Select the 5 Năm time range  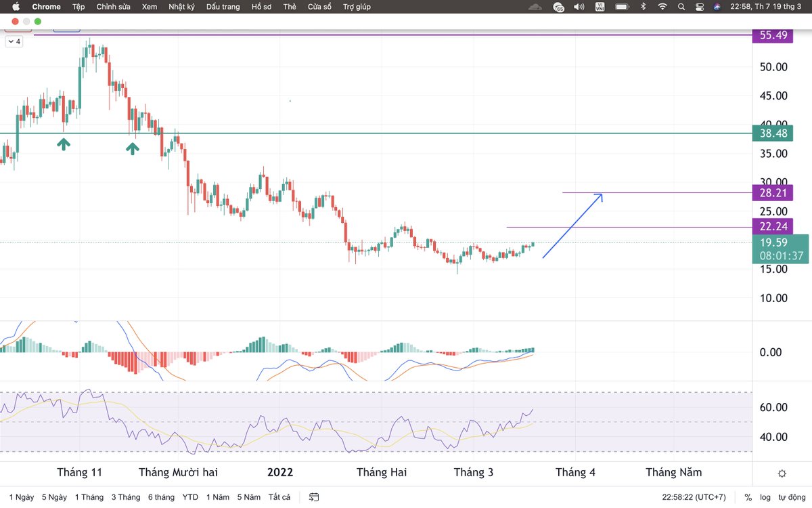pyautogui.click(x=248, y=497)
